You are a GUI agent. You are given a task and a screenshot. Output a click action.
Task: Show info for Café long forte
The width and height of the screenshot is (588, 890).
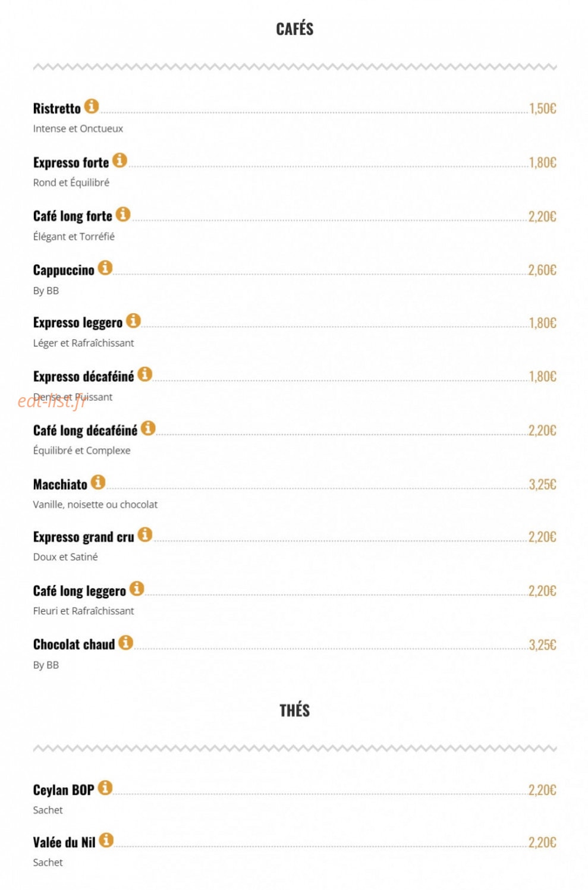tap(122, 214)
